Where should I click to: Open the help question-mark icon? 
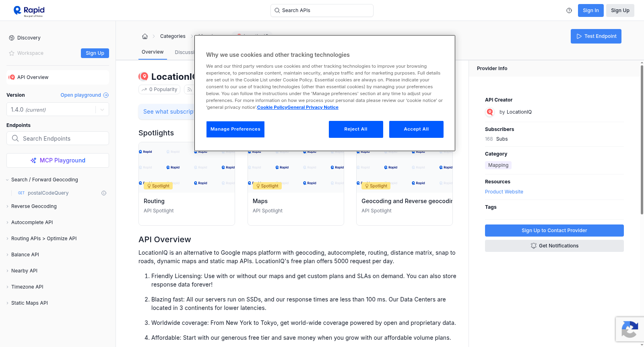pyautogui.click(x=569, y=10)
